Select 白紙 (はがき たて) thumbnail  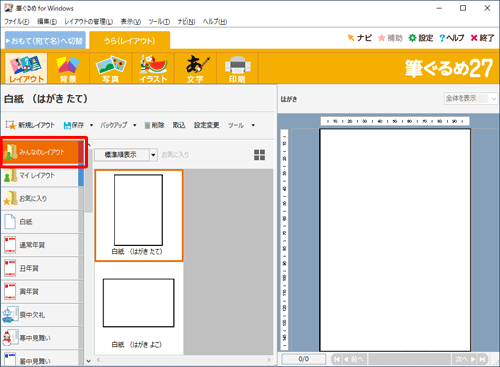tap(139, 215)
